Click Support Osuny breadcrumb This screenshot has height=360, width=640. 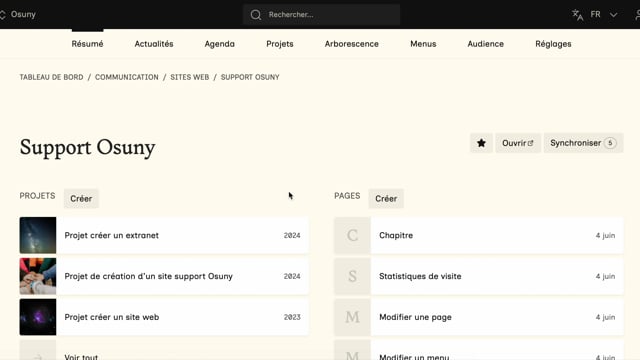250,77
